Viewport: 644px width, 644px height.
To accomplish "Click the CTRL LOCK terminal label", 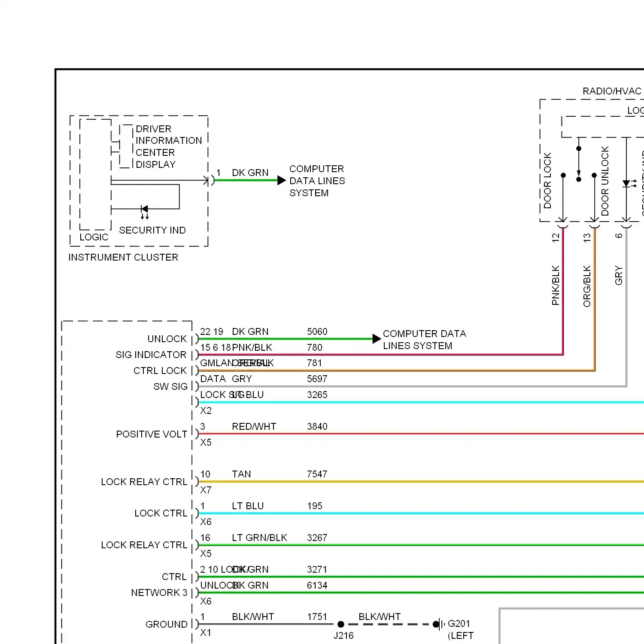I will point(160,371).
